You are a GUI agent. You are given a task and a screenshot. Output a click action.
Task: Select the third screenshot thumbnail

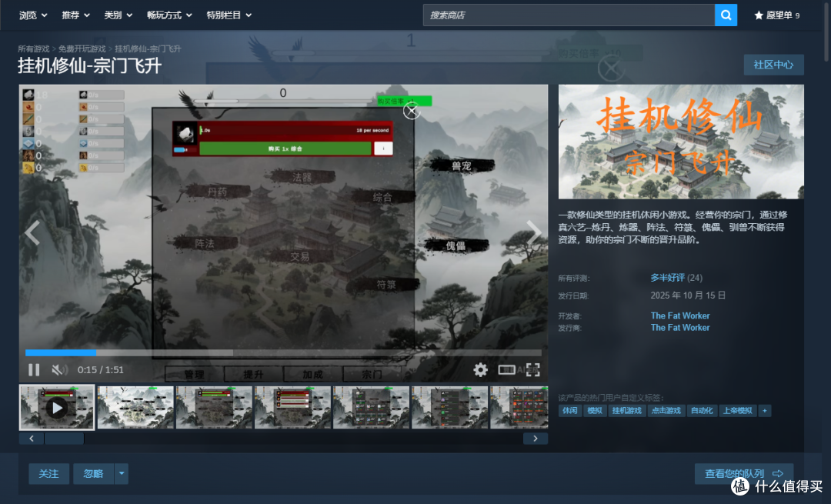(x=214, y=407)
